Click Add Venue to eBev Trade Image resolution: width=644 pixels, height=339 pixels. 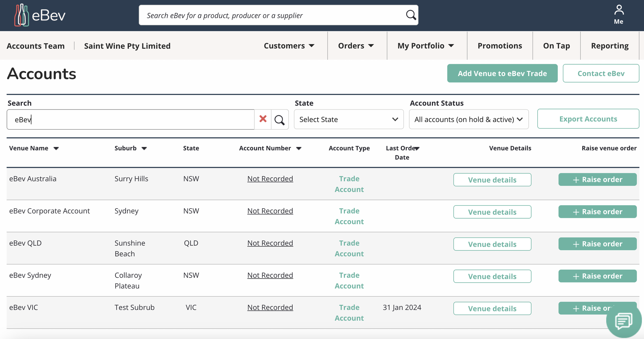(x=502, y=73)
